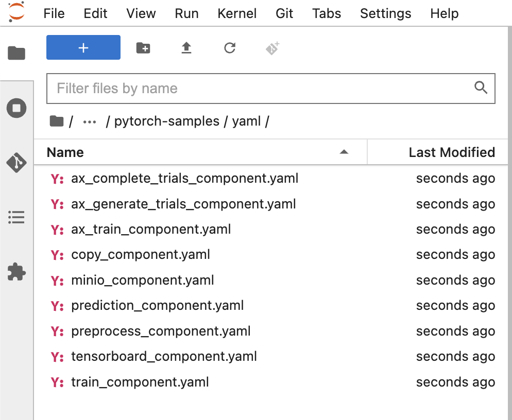Select minio_component.yaml file
Viewport: 512px width, 420px height.
click(x=143, y=281)
